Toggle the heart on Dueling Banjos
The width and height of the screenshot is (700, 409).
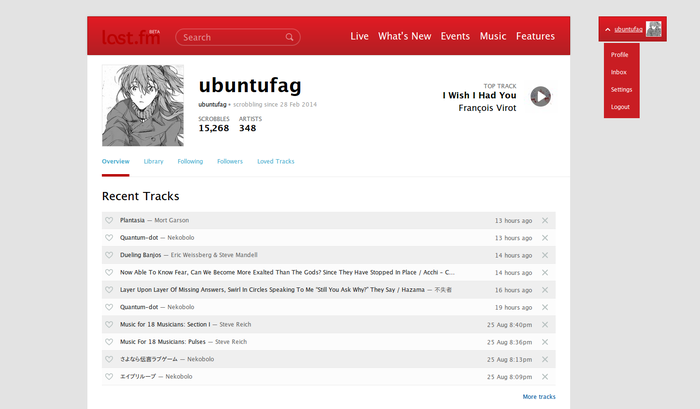coord(110,255)
